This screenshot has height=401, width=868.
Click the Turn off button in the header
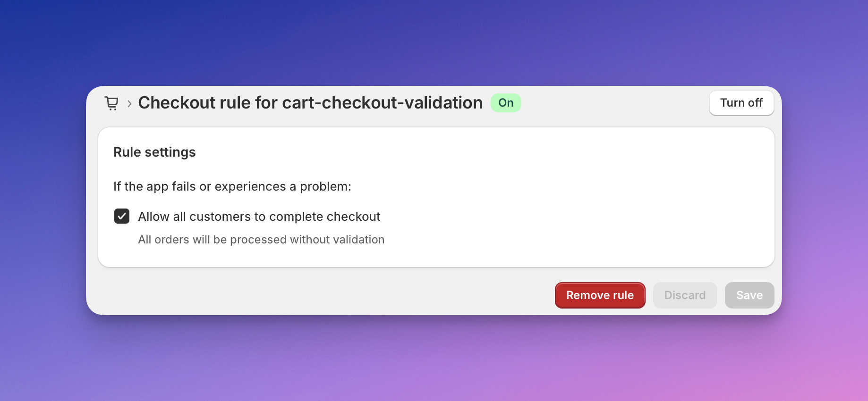pyautogui.click(x=741, y=103)
